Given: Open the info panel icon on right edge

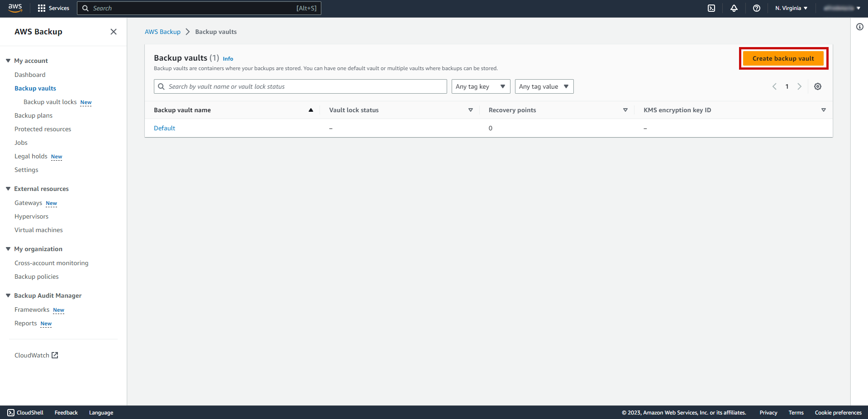Looking at the screenshot, I should pyautogui.click(x=860, y=27).
